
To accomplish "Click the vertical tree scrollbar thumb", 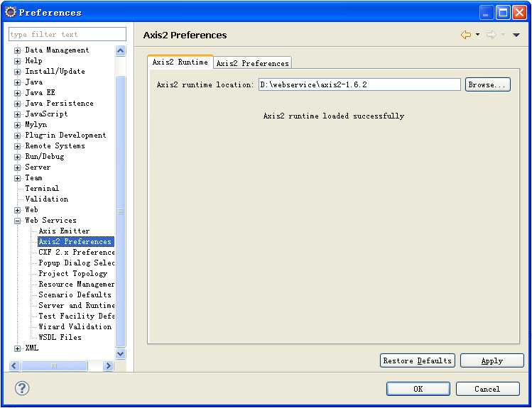I will coord(121,211).
